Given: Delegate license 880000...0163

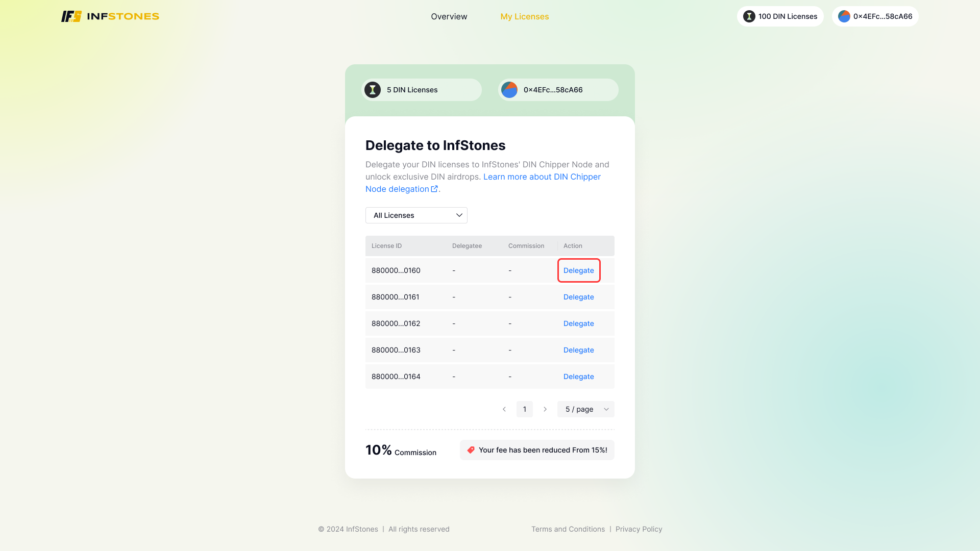Looking at the screenshot, I should 578,350.
